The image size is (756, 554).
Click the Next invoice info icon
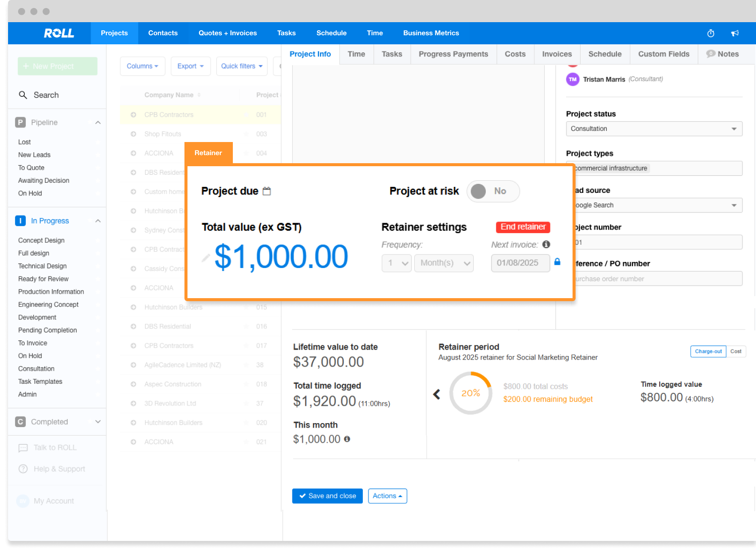point(546,244)
